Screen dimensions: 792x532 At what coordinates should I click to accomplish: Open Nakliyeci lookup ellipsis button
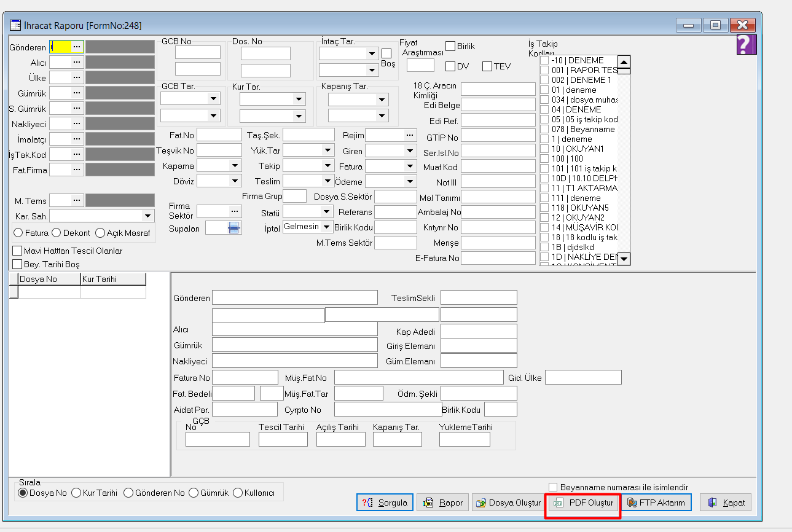[77, 123]
